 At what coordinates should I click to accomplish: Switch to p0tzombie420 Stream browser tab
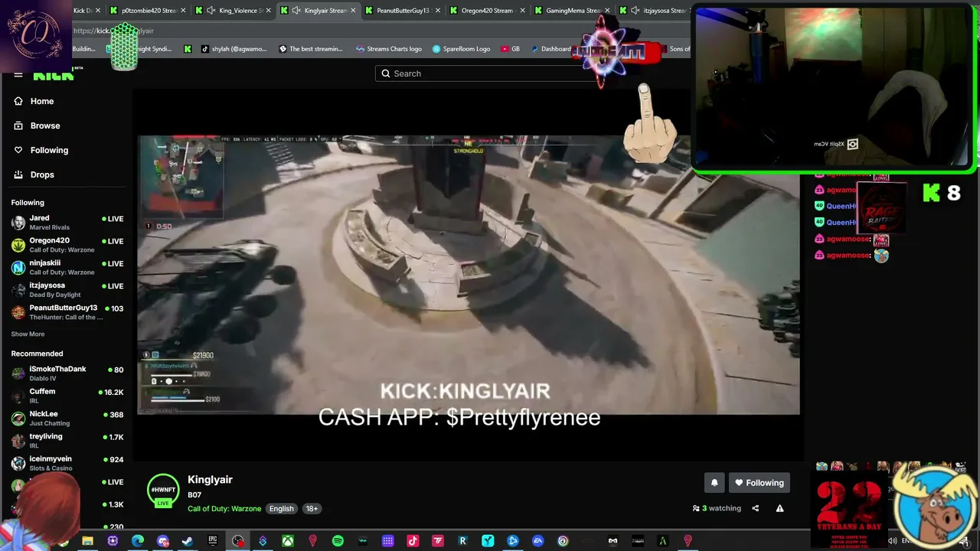click(x=149, y=11)
